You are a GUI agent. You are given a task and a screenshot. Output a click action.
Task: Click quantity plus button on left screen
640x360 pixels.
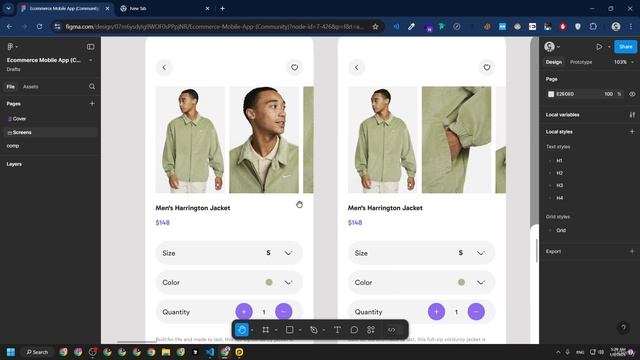(x=244, y=312)
